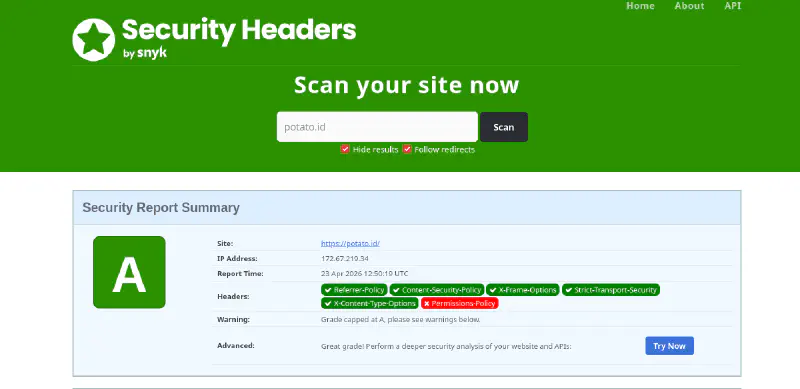Click the Report Time: row label
Screen dimensions: 800x389
[240, 274]
